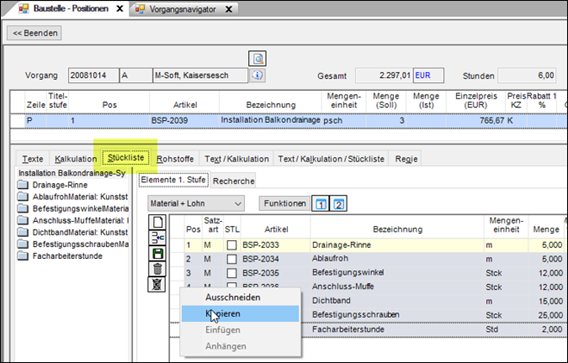Click the level 1 view icon

[x=321, y=204]
